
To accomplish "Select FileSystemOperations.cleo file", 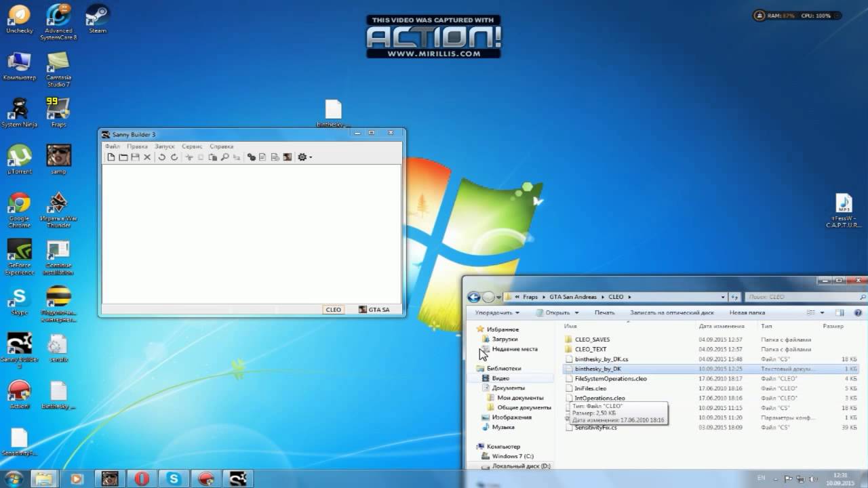I will (610, 379).
